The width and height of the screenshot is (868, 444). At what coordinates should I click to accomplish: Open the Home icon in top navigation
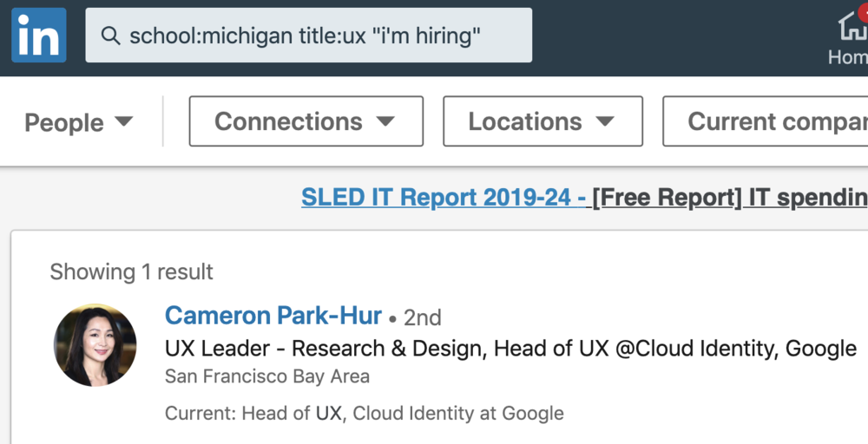point(852,28)
